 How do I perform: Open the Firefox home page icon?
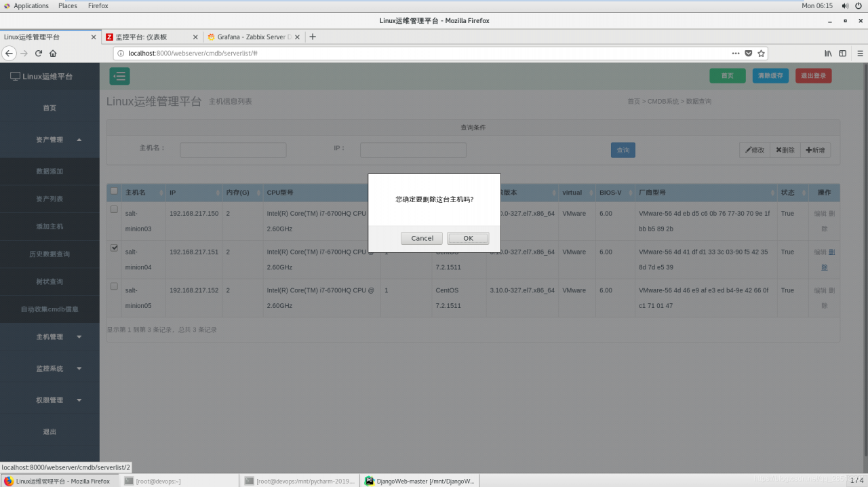pyautogui.click(x=53, y=53)
